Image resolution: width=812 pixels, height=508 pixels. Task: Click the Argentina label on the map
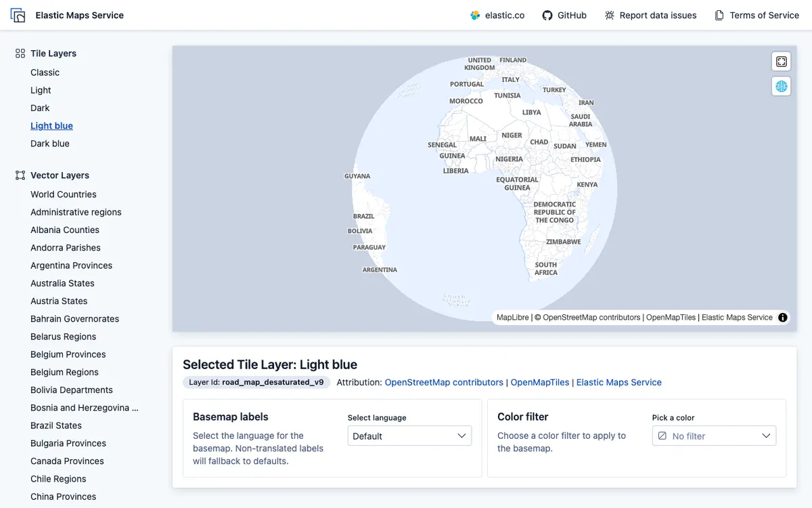tap(380, 270)
